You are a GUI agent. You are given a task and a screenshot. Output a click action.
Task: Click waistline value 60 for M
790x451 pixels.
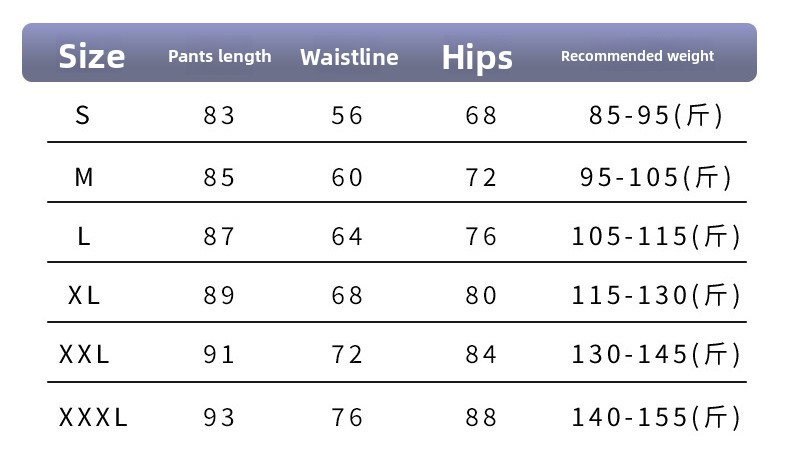click(x=347, y=177)
